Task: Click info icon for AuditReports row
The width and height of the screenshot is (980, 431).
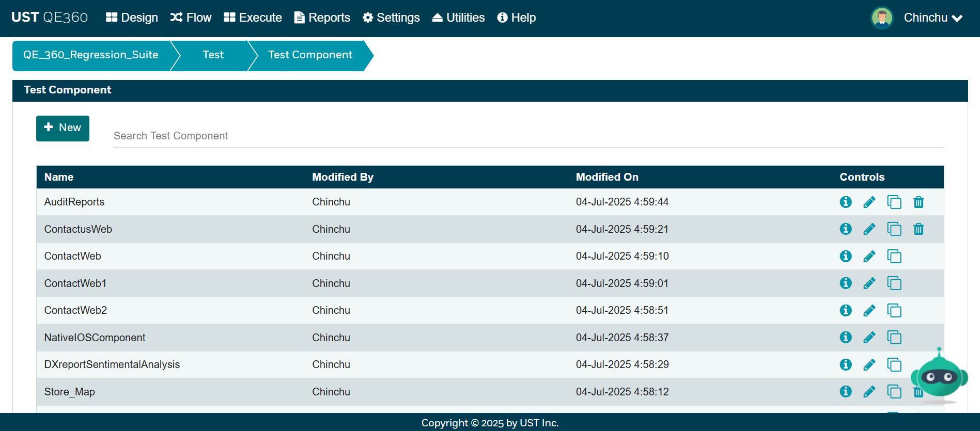Action: (x=845, y=202)
